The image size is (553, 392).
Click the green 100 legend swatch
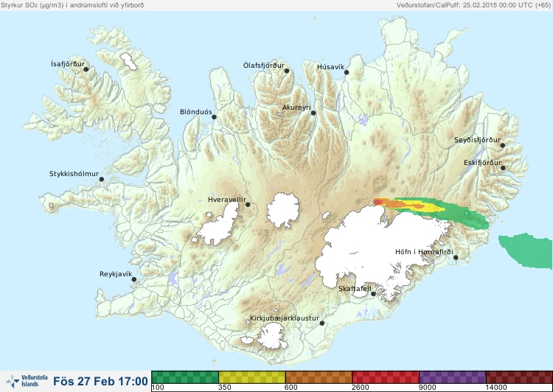pos(185,377)
